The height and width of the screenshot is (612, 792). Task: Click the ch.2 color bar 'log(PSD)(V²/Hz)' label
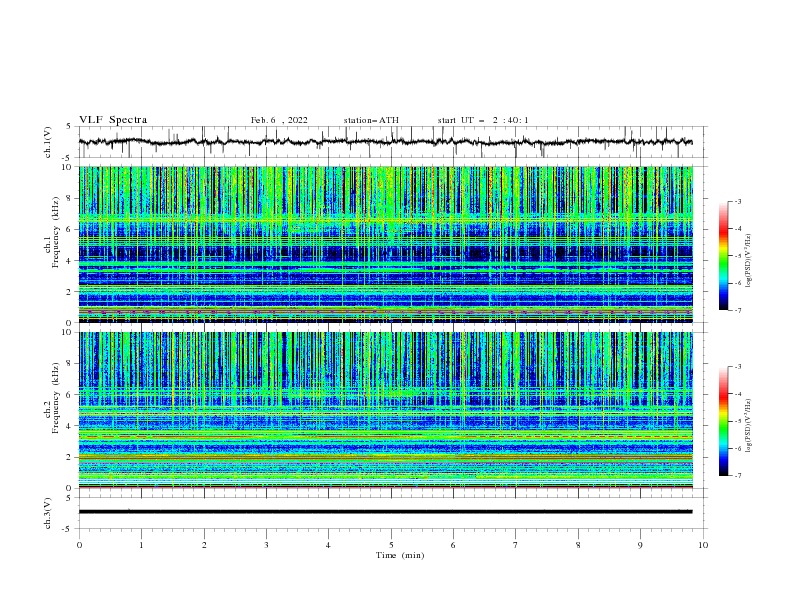click(x=748, y=426)
